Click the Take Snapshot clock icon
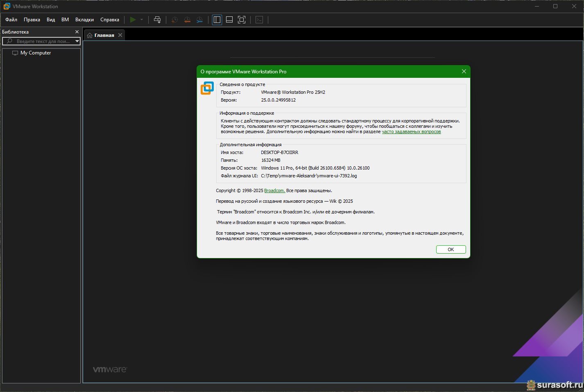584x392 pixels. 174,20
